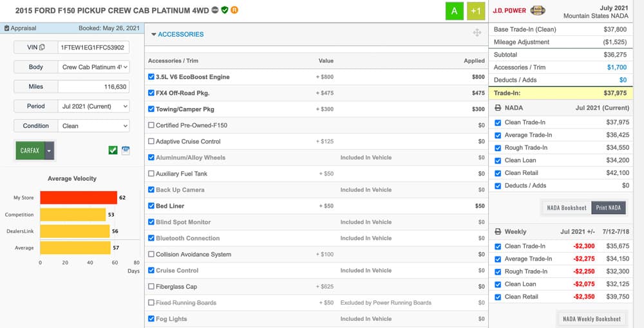644x328 pixels.
Task: Check Collision Avoidance System
Action: click(151, 254)
